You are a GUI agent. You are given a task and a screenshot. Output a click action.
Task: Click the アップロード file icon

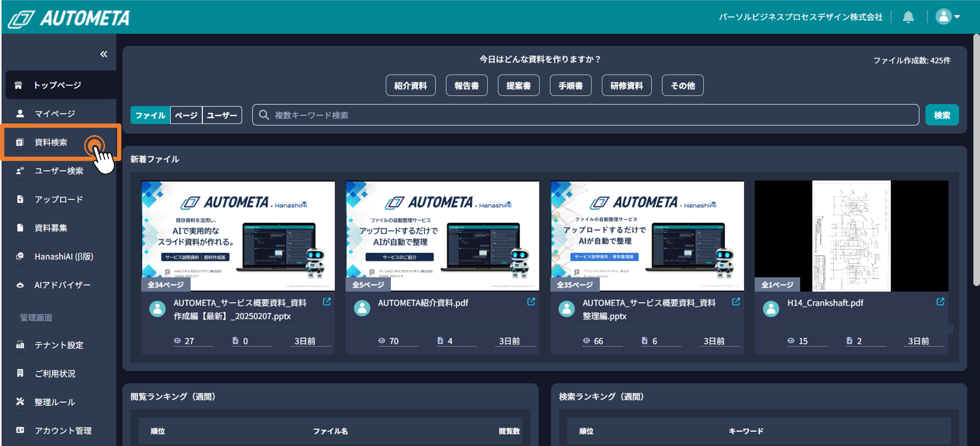click(x=20, y=199)
